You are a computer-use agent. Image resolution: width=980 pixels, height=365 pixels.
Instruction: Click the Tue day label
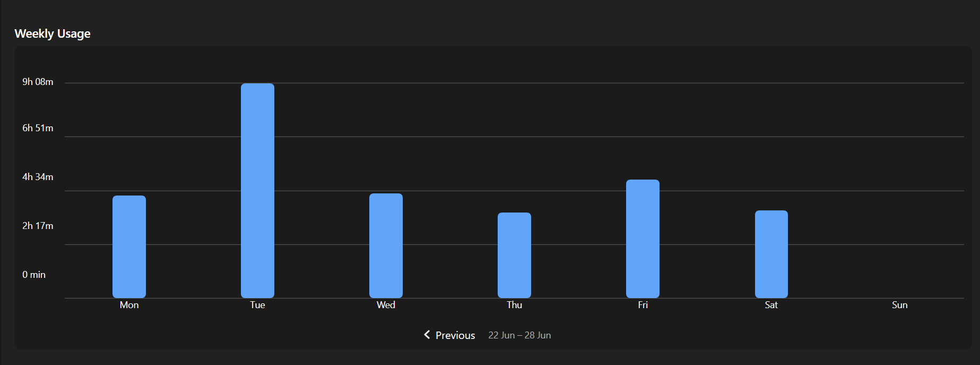[x=257, y=305]
